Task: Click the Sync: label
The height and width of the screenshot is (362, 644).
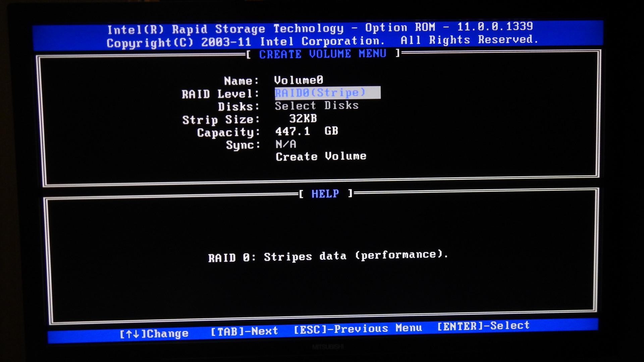Action: (x=243, y=145)
